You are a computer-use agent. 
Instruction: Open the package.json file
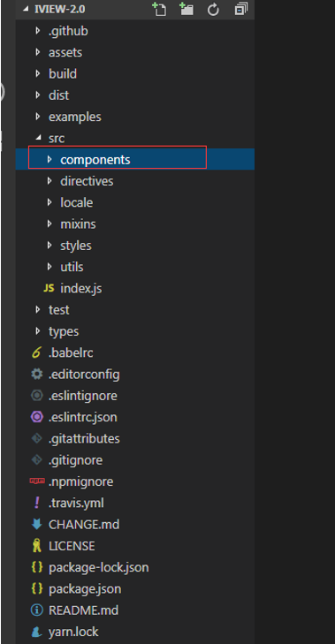pyautogui.click(x=85, y=589)
